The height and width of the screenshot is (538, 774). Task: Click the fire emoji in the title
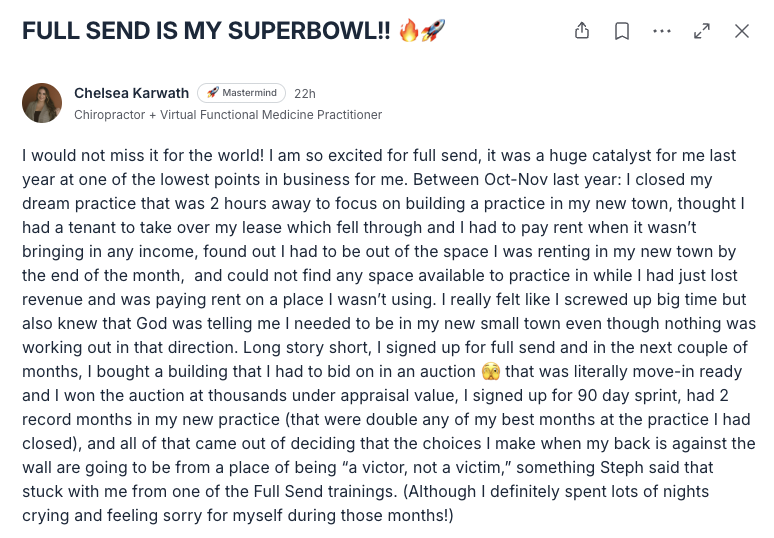click(x=408, y=31)
